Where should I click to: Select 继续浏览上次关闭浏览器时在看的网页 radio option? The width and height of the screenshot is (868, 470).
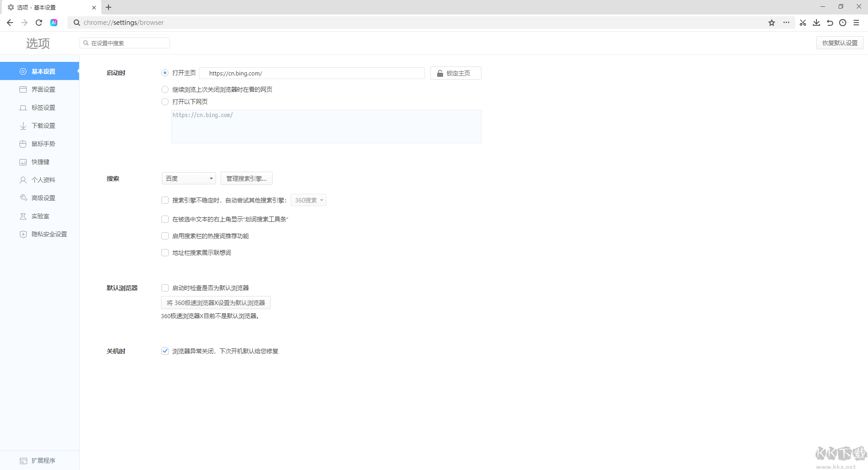pyautogui.click(x=165, y=89)
